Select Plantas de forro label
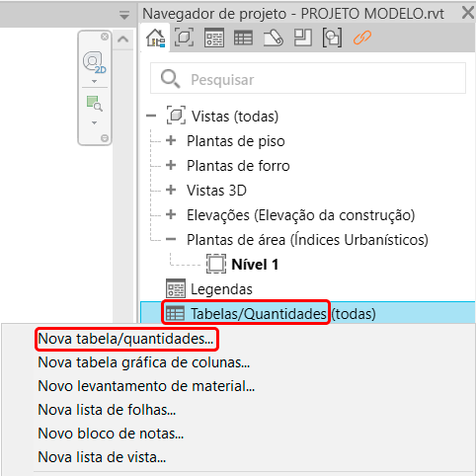476x476 pixels. click(238, 166)
